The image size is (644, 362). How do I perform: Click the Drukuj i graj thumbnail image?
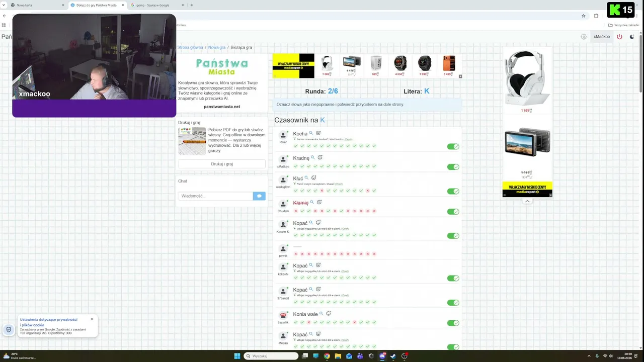click(x=192, y=141)
